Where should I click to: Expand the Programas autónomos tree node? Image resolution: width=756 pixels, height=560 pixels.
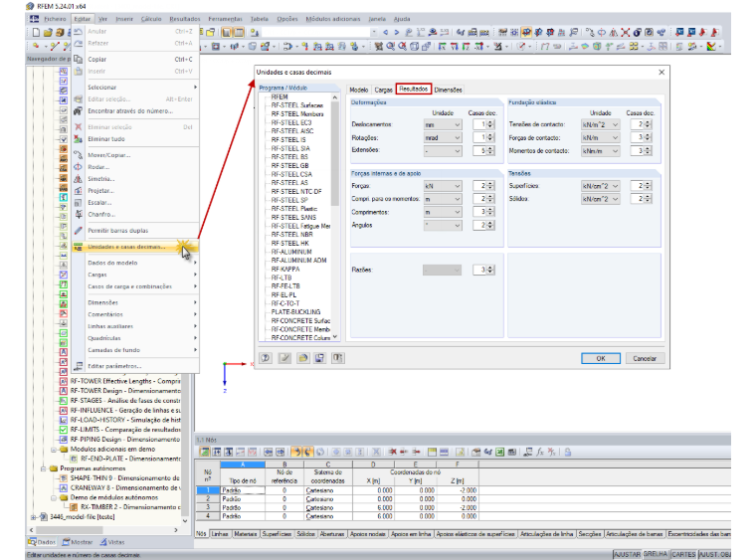tap(43, 468)
